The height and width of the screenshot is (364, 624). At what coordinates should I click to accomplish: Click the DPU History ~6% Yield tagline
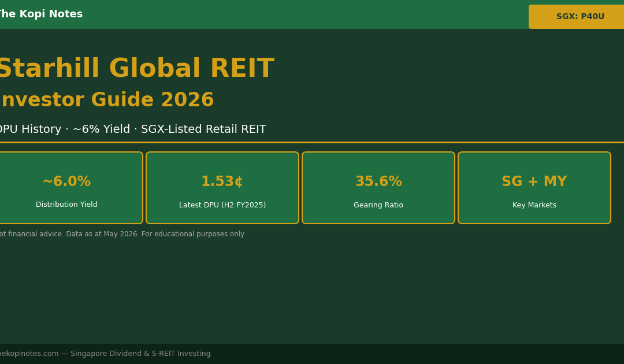click(x=132, y=129)
